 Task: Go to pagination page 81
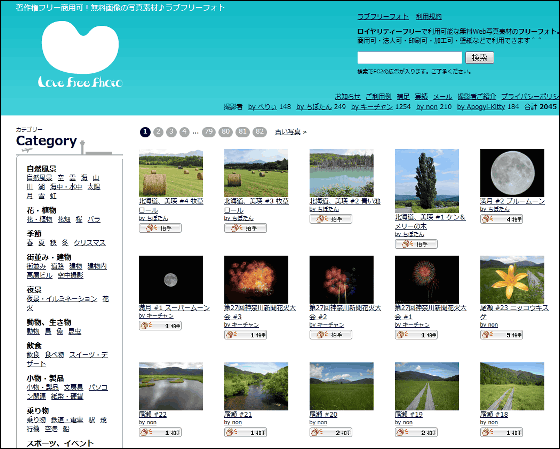click(x=242, y=132)
